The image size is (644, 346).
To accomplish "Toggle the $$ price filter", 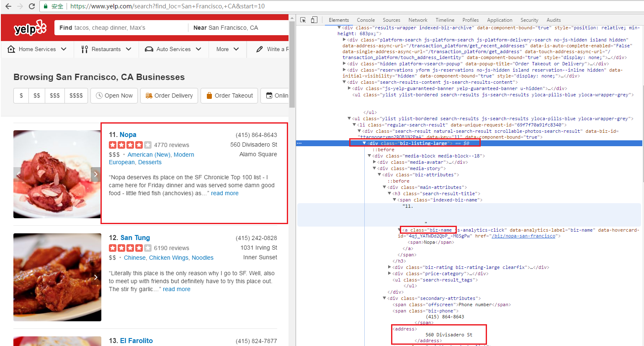I will pos(37,96).
